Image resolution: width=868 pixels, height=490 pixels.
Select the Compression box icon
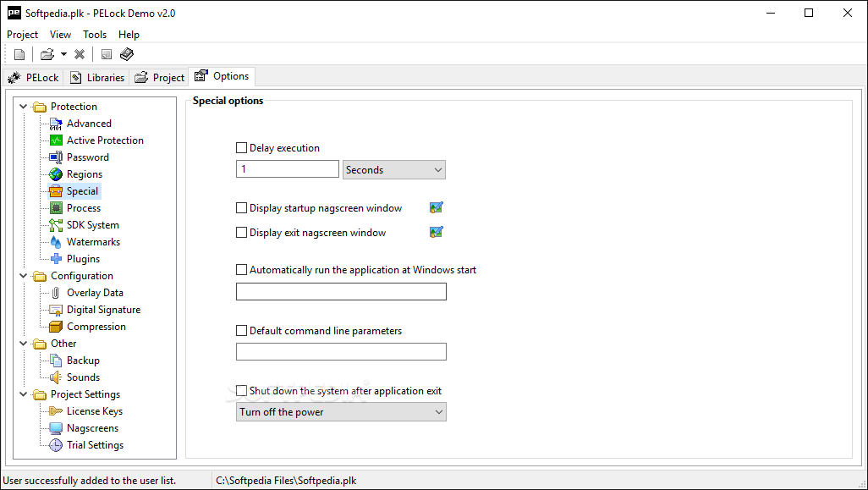point(56,327)
